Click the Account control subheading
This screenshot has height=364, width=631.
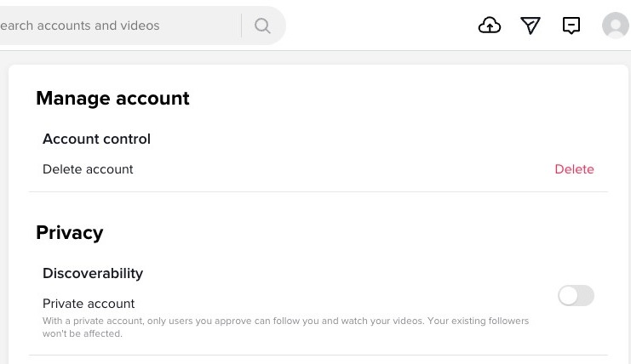pyautogui.click(x=96, y=139)
